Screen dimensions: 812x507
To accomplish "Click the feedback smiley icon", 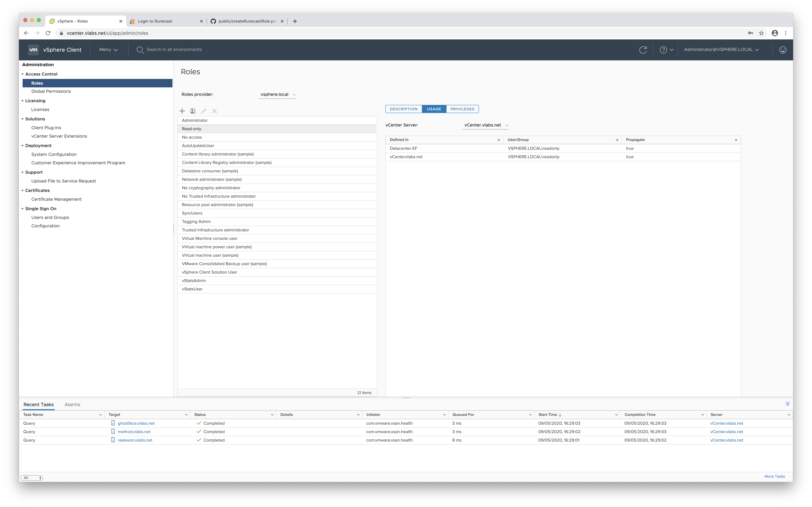I will tap(782, 50).
